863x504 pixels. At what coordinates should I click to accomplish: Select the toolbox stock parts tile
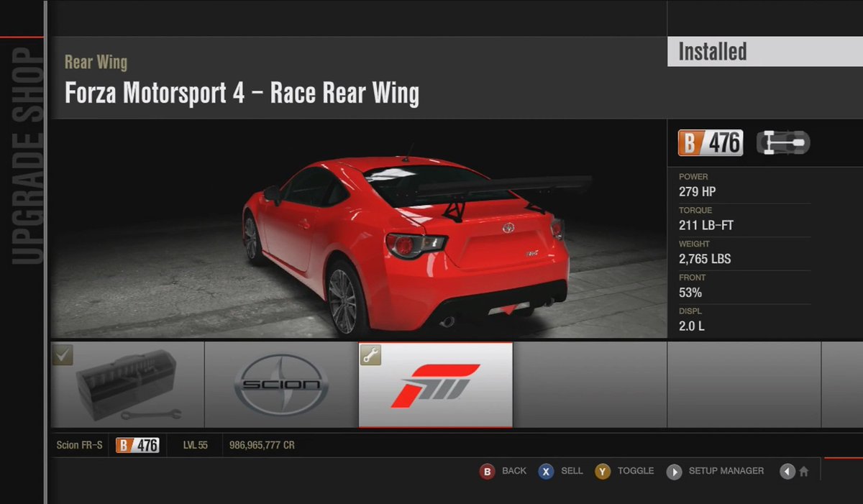pyautogui.click(x=127, y=385)
